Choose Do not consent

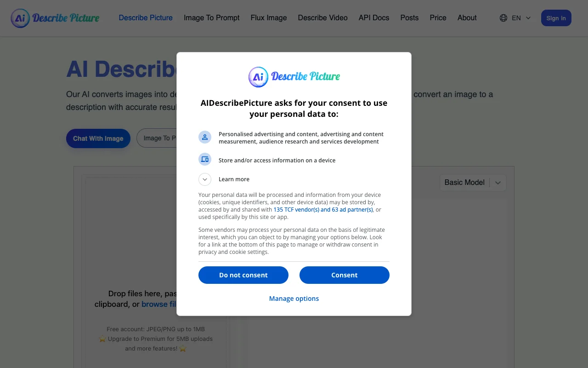[243, 275]
